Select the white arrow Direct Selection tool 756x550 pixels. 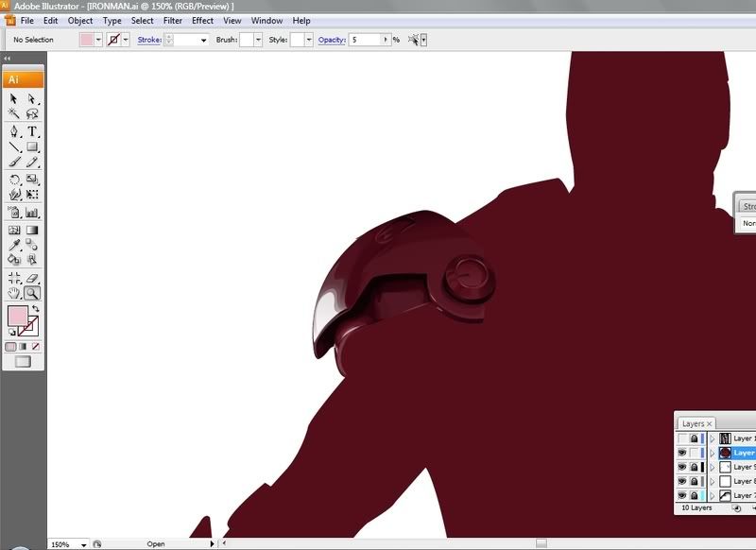point(32,99)
